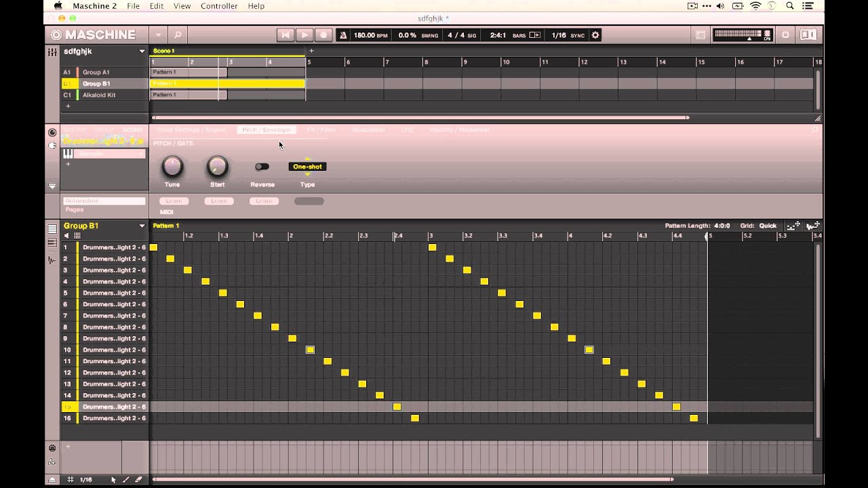Image resolution: width=868 pixels, height=488 pixels.
Task: Expand the Group B1 dropdown in the pattern editor
Action: 142,226
